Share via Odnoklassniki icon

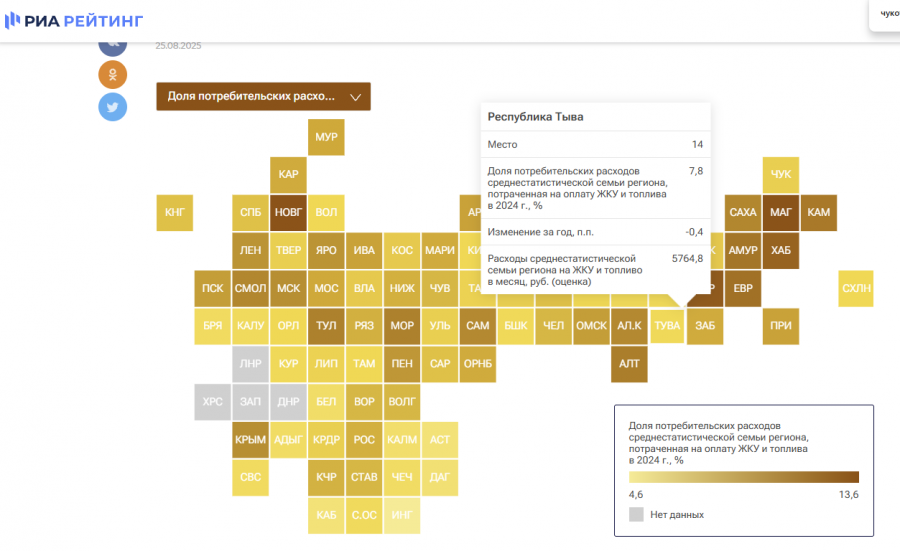coord(112,74)
